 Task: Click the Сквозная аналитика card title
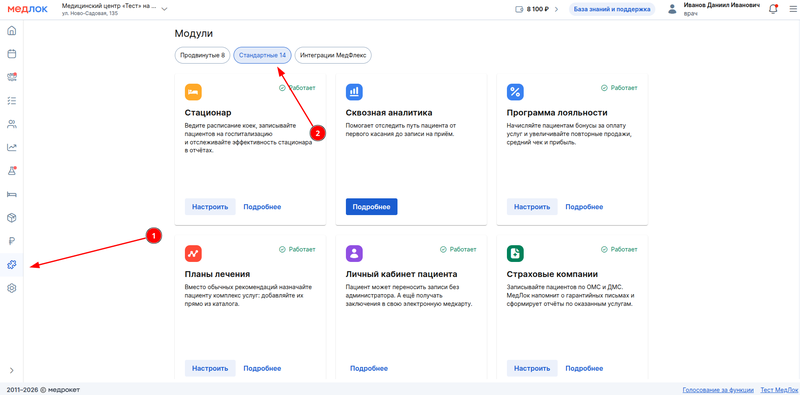(389, 113)
